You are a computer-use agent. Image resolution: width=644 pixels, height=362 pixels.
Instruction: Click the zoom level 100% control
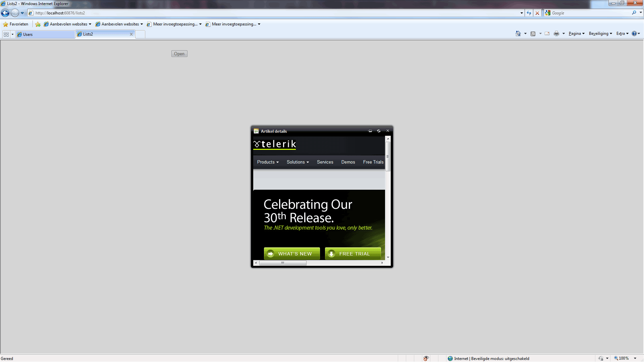[x=622, y=358]
